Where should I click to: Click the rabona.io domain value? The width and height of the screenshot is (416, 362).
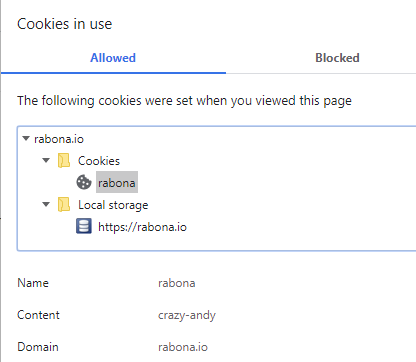pos(183,347)
